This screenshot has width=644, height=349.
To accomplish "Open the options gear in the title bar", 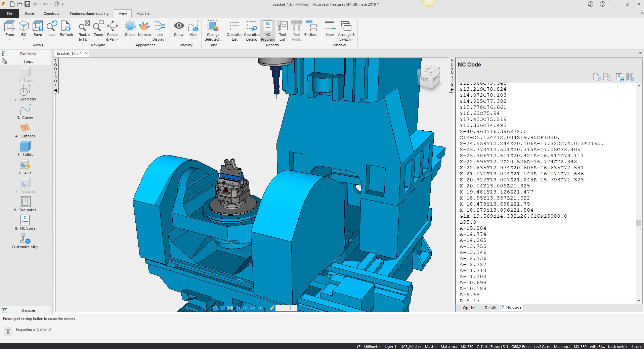I will pos(57,4).
